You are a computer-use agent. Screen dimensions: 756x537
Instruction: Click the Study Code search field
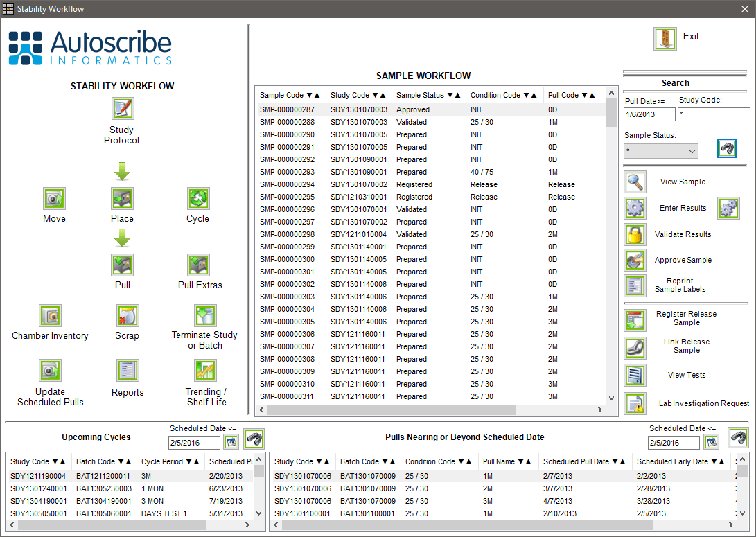pyautogui.click(x=713, y=114)
